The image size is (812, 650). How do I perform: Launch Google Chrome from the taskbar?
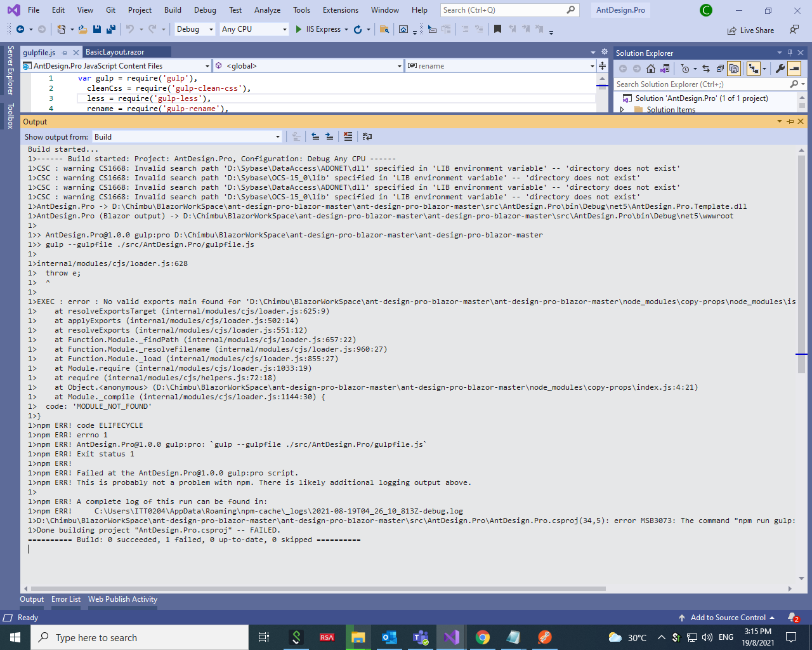click(x=482, y=637)
